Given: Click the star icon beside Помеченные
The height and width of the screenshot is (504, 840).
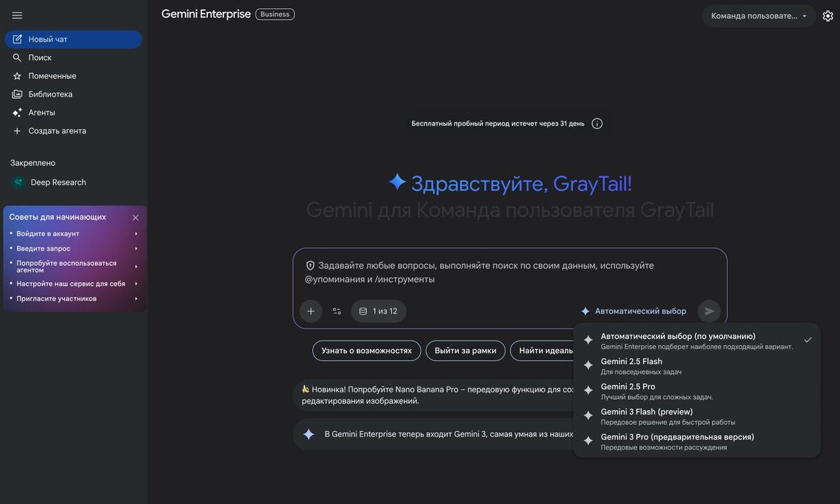Looking at the screenshot, I should point(17,76).
